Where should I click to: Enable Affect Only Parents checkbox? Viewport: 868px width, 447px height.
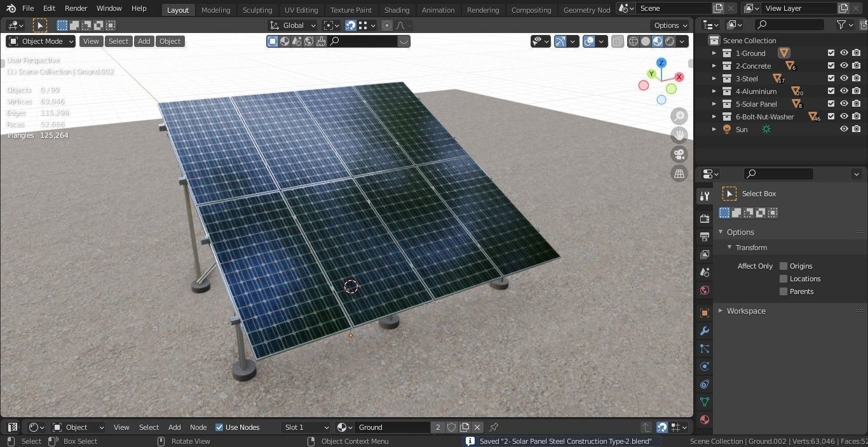783,291
